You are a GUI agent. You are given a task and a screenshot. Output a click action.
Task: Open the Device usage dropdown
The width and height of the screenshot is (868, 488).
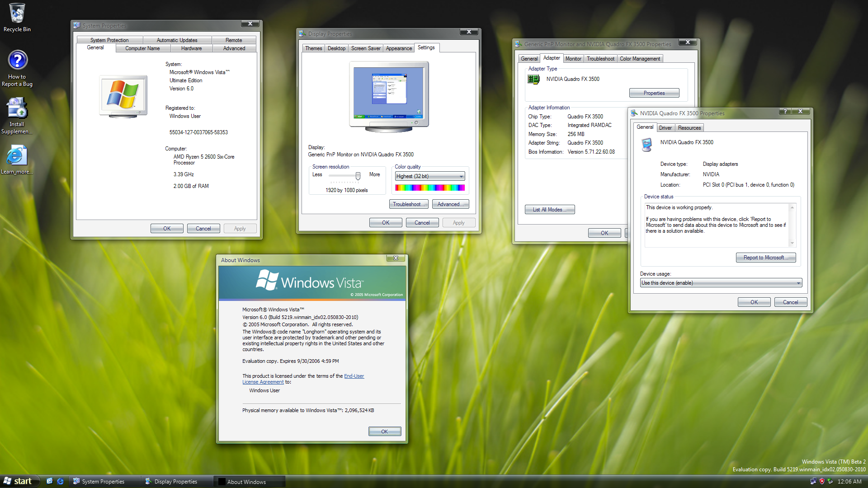click(721, 283)
